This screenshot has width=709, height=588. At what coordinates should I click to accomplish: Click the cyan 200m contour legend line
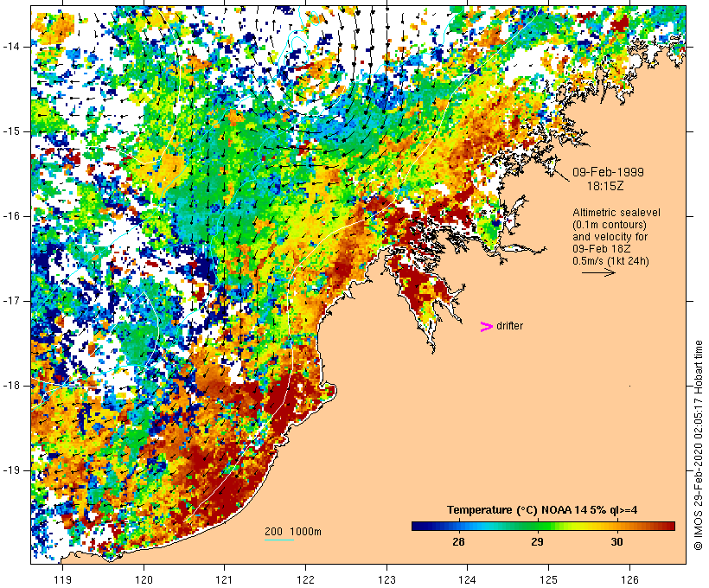click(x=279, y=540)
